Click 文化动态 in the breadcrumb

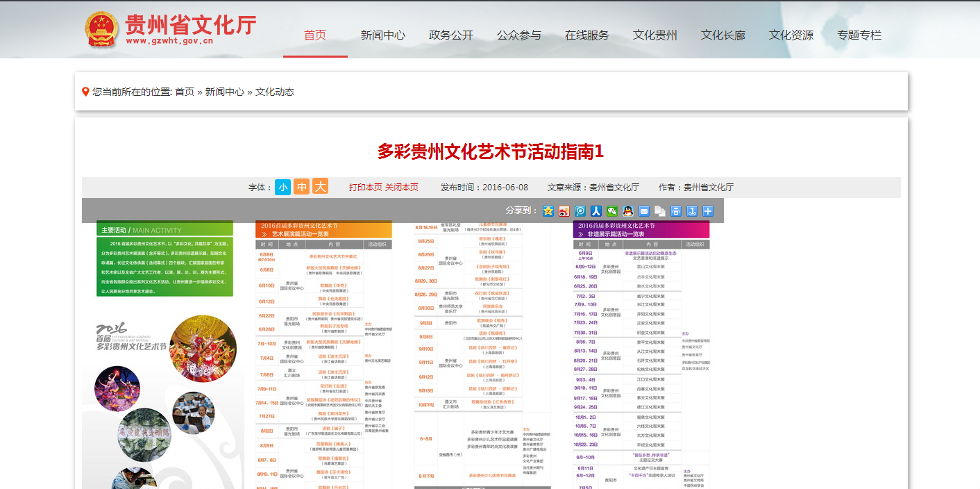pyautogui.click(x=275, y=92)
